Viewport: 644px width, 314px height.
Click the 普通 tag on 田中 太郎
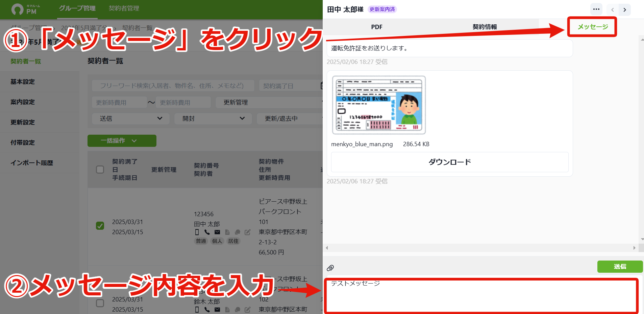(201, 241)
